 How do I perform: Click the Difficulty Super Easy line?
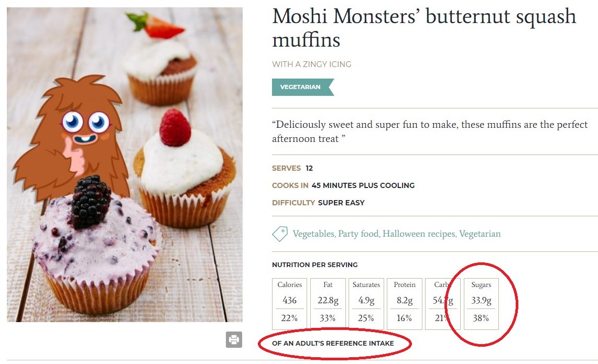318,203
